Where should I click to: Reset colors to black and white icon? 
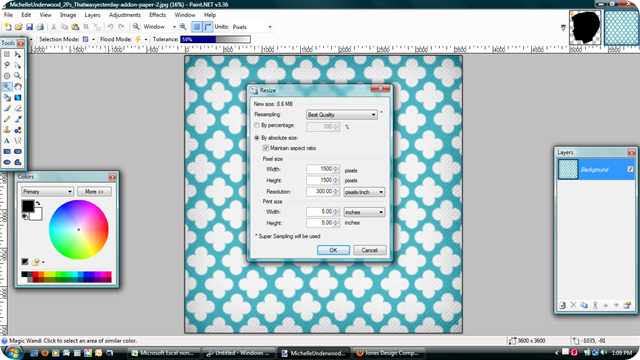25,216
